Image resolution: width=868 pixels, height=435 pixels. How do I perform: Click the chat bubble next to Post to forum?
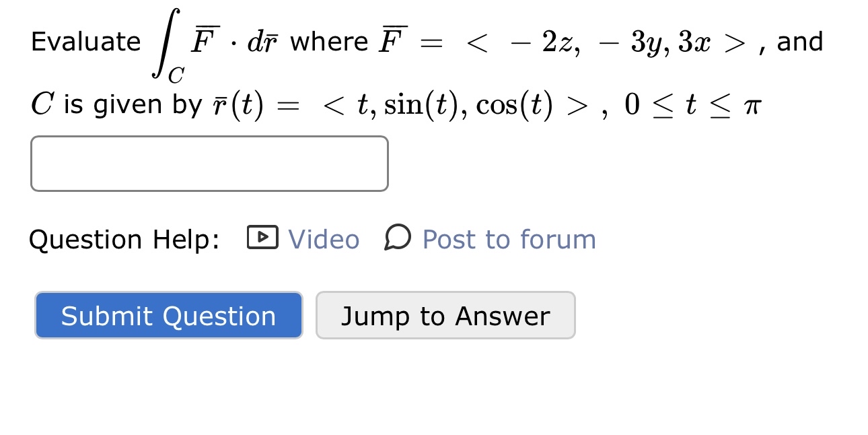(396, 238)
